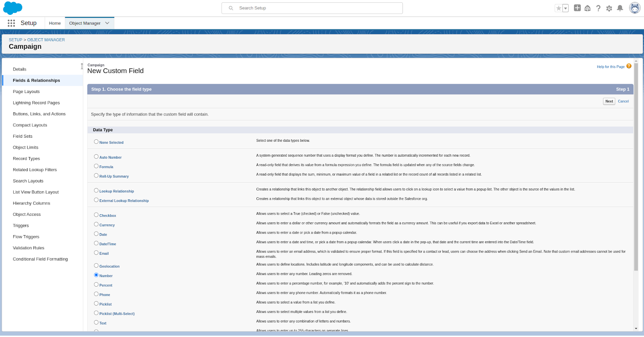Click the OBJECT MANAGER breadcrumb link
The image size is (644, 337).
(x=46, y=40)
